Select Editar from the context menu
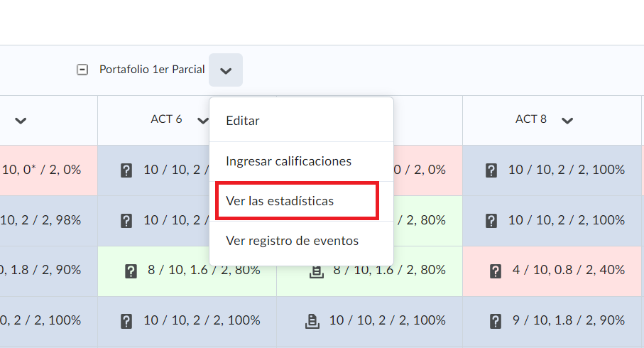 (243, 121)
